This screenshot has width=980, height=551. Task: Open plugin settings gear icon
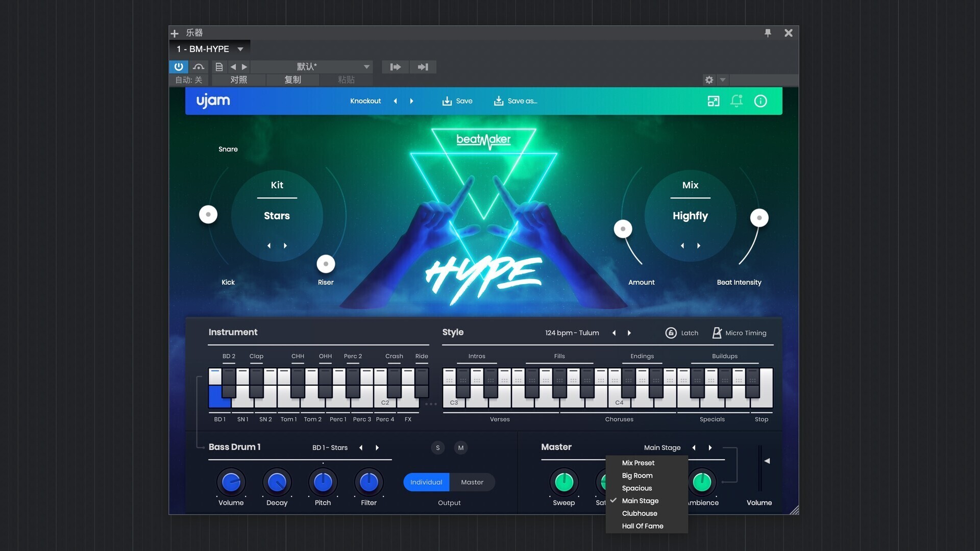(709, 80)
